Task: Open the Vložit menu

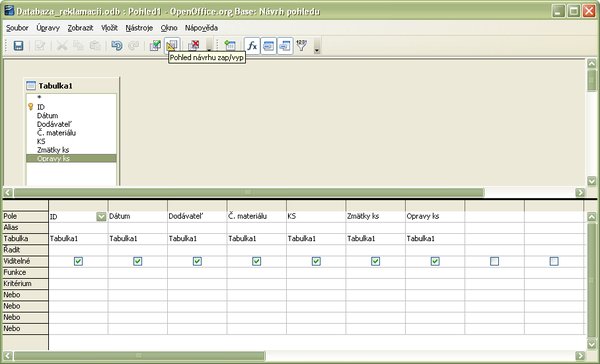Action: click(109, 28)
